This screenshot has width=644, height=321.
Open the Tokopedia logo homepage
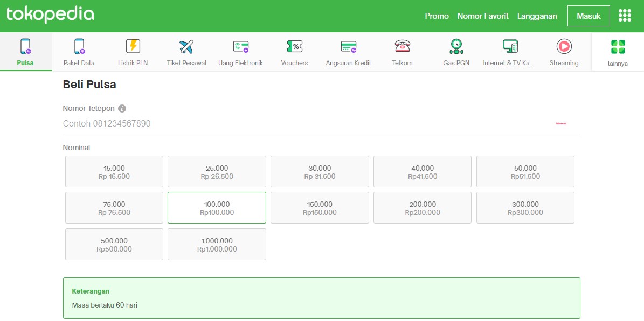[50, 15]
